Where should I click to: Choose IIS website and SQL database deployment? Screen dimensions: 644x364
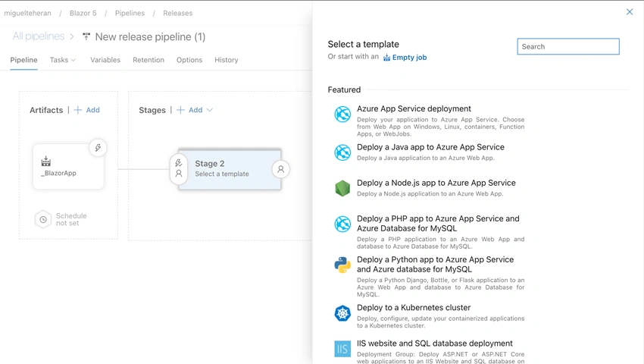429,351
